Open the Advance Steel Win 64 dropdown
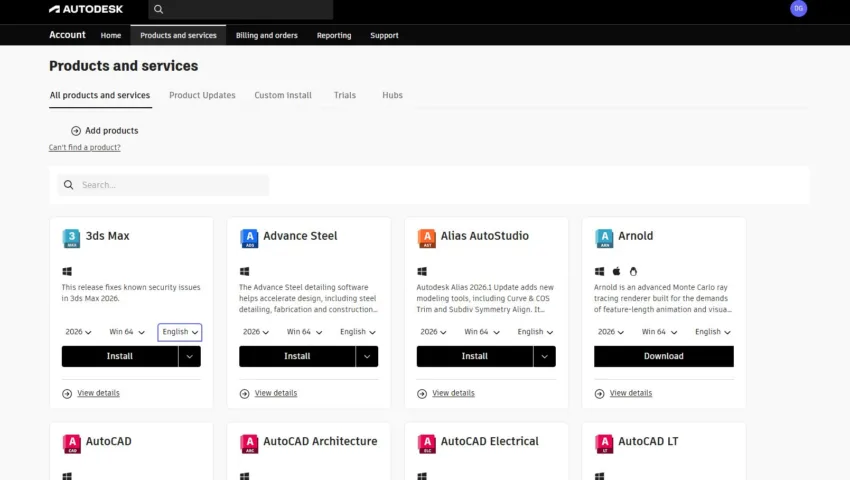 (x=304, y=332)
